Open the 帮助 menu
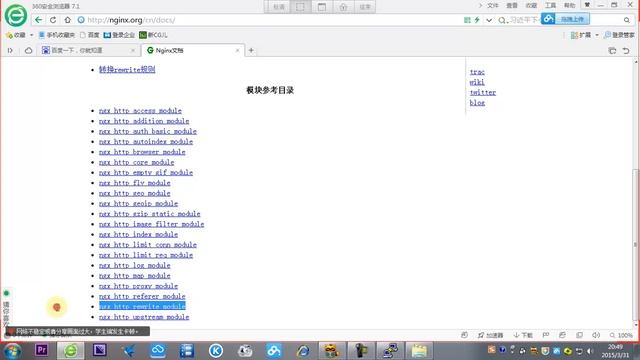This screenshot has width=640, height=360. click(569, 5)
